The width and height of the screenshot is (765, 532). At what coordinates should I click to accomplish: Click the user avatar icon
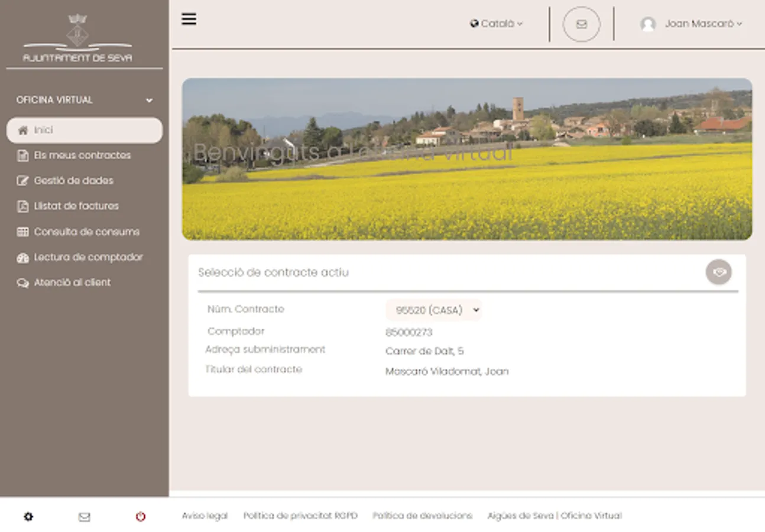[648, 24]
